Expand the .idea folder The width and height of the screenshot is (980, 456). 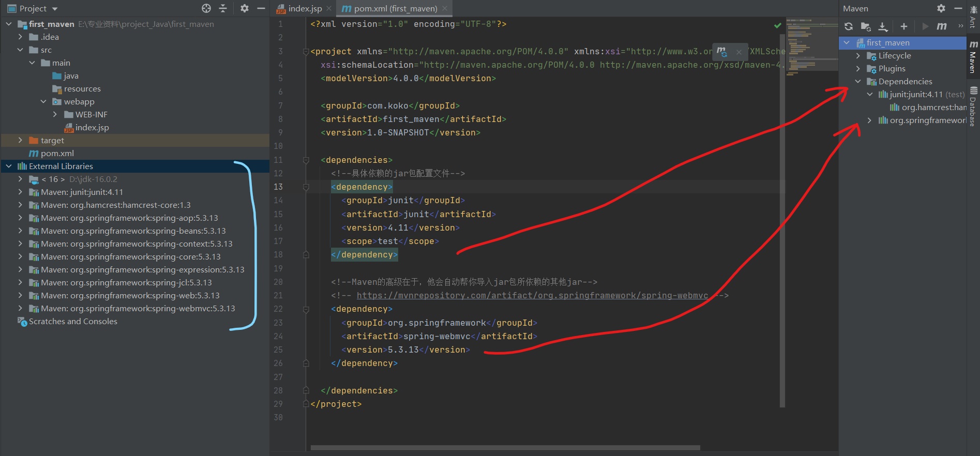pos(20,37)
